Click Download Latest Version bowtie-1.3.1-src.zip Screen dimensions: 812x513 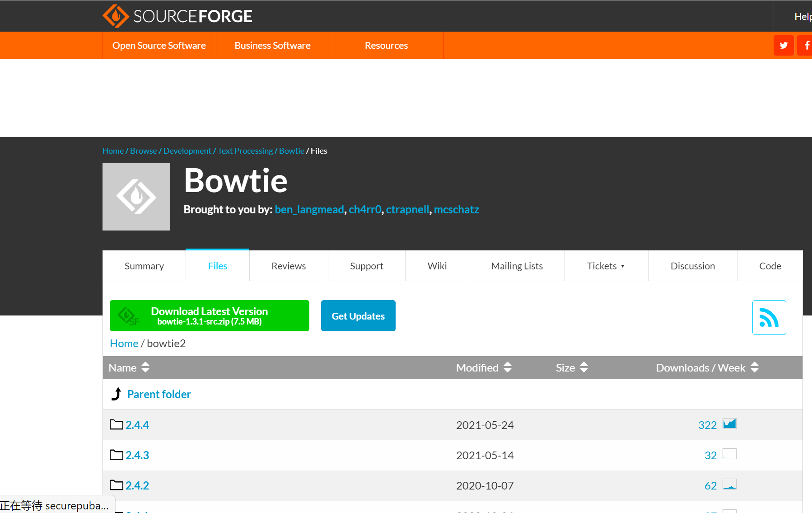click(209, 315)
